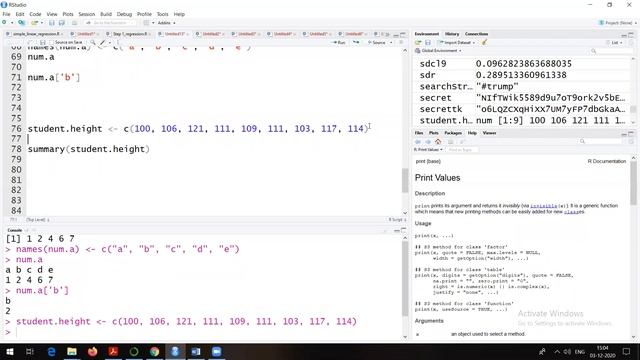
Task: Click the Save icon in main toolbar
Action: 52,23
